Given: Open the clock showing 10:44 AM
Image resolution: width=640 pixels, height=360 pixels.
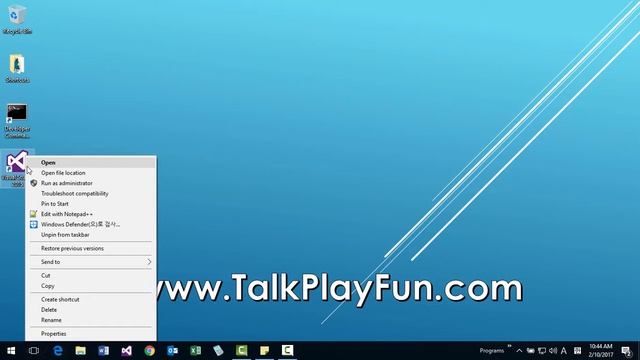Looking at the screenshot, I should (600, 351).
